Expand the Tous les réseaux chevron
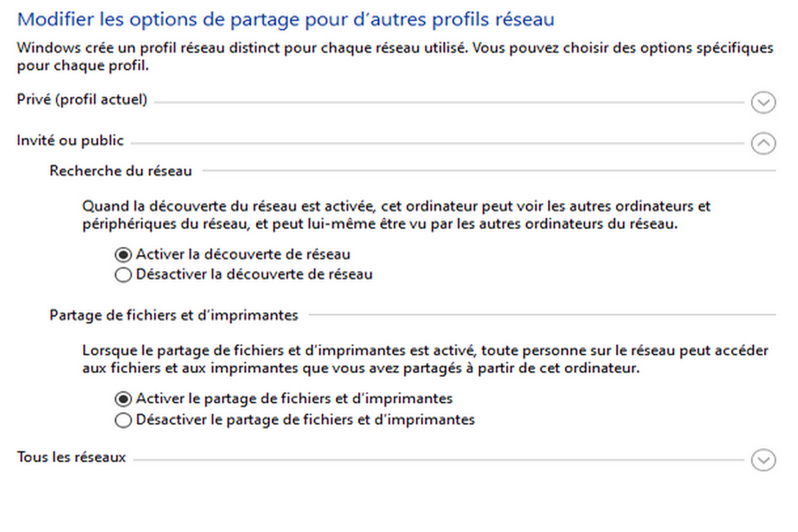This screenshot has width=798, height=532. (763, 460)
